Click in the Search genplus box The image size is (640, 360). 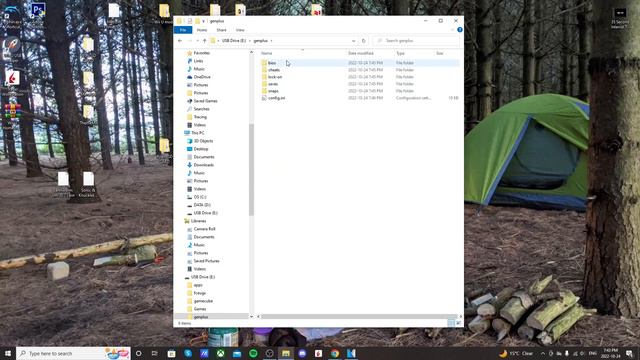pyautogui.click(x=416, y=41)
